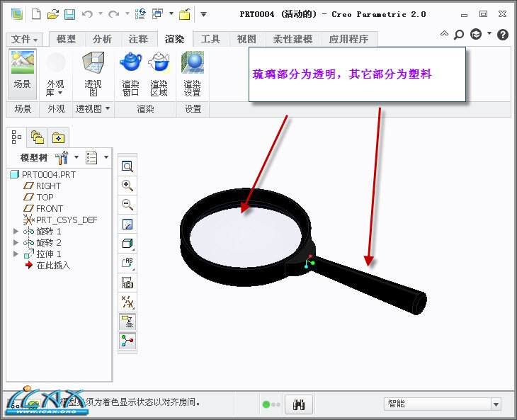Expand the 拉伸 1 feature node
Image resolution: width=517 pixels, height=420 pixels.
coord(16,254)
